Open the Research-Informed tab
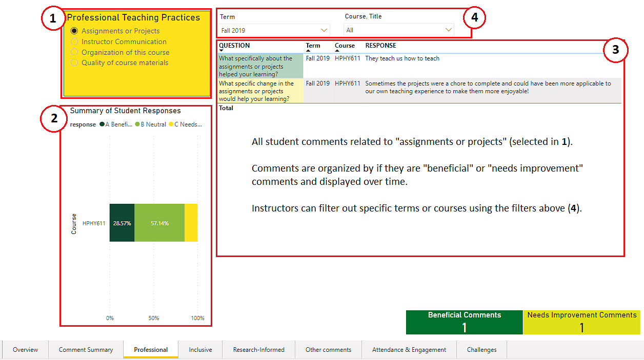644x360 pixels. point(258,350)
